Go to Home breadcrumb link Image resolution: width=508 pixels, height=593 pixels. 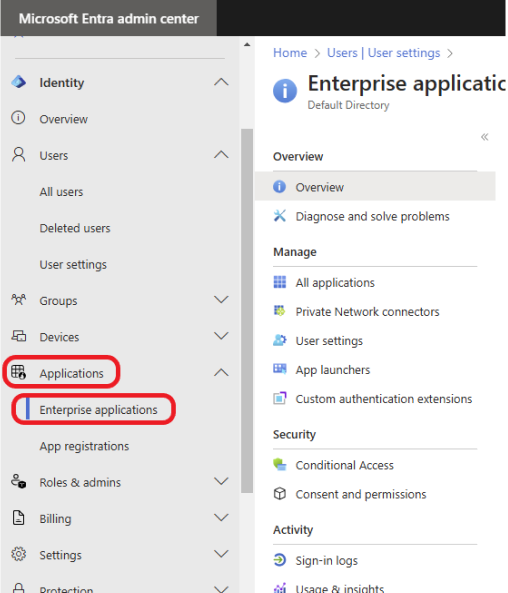290,53
